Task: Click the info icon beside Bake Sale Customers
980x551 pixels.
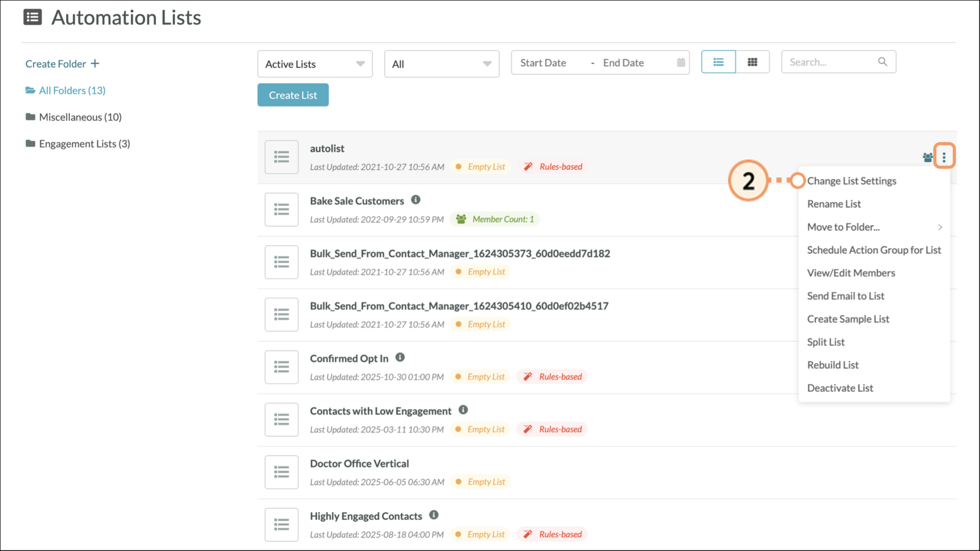Action: click(415, 200)
